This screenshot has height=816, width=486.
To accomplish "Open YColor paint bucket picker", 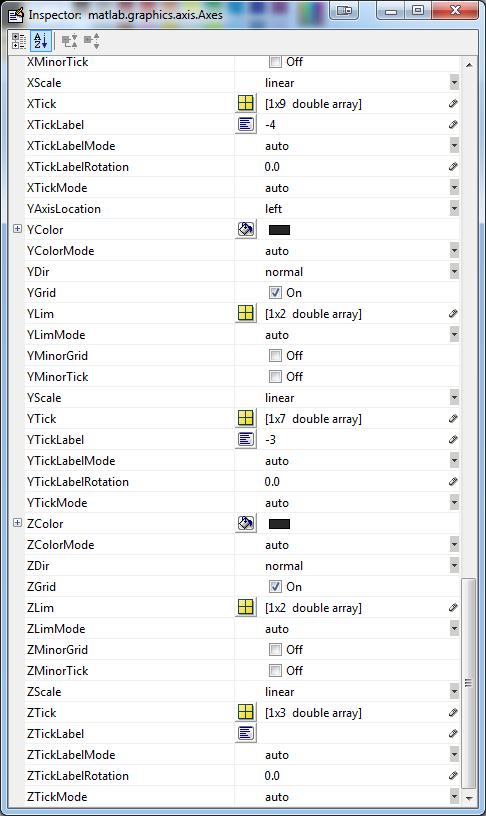I will click(246, 229).
